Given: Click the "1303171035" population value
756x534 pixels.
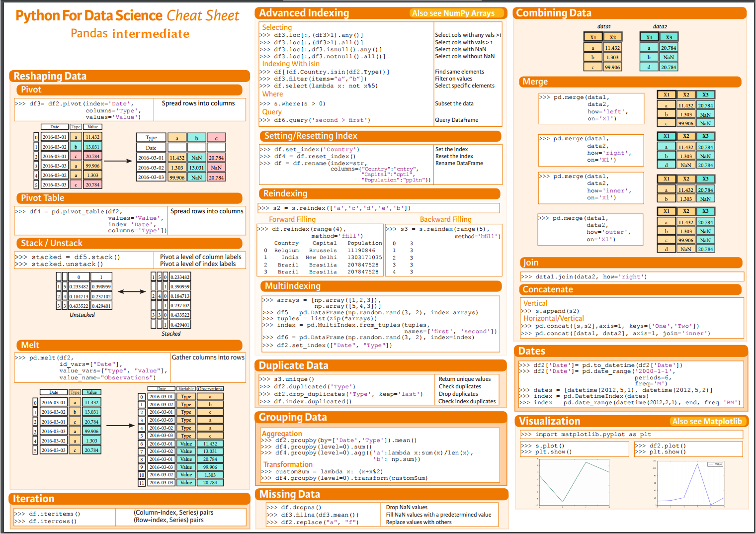Looking at the screenshot, I should pyautogui.click(x=364, y=258).
